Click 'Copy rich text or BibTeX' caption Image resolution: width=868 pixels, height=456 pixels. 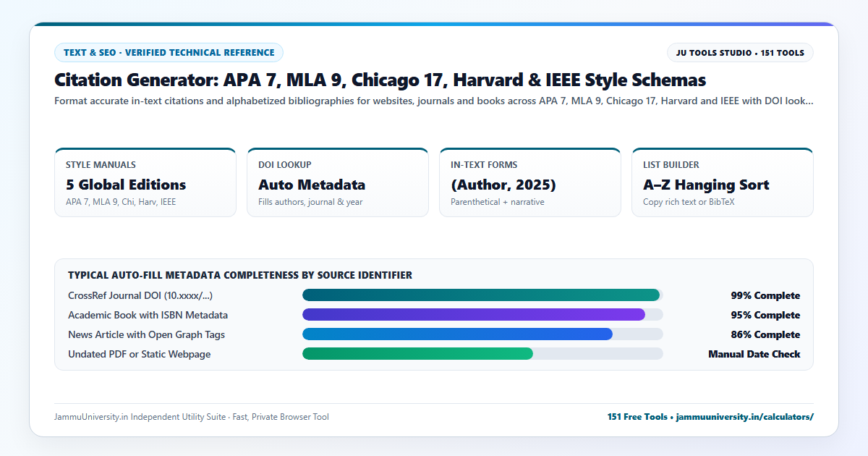pyautogui.click(x=689, y=202)
